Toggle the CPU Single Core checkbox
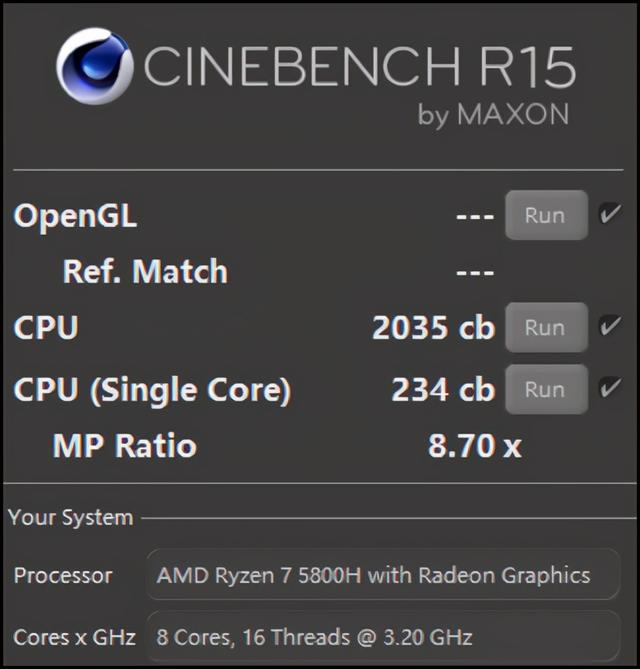640x669 pixels. 609,388
